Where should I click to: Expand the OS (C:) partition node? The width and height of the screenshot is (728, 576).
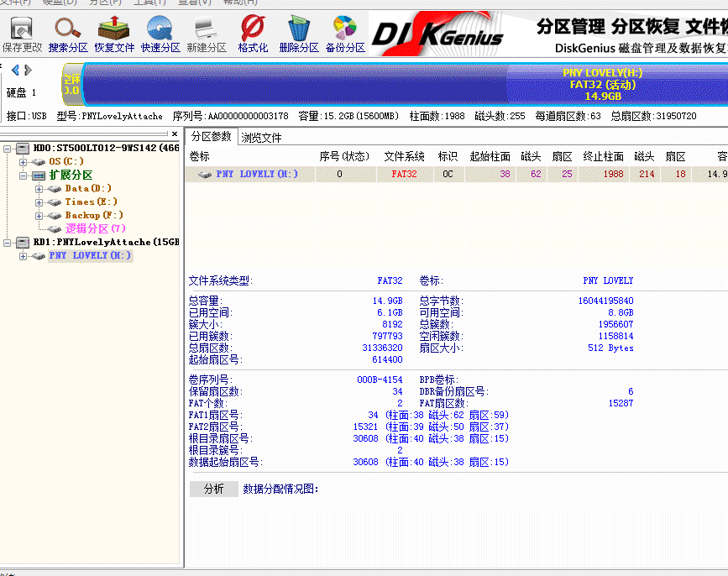pyautogui.click(x=23, y=162)
